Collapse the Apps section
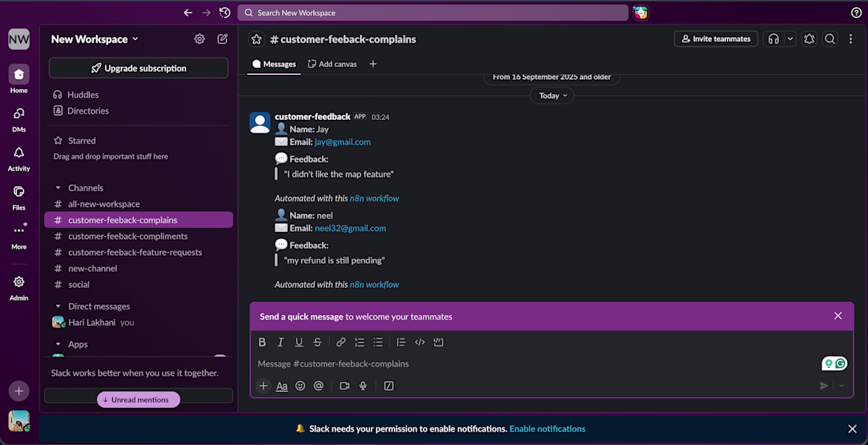868x445 pixels. [58, 344]
